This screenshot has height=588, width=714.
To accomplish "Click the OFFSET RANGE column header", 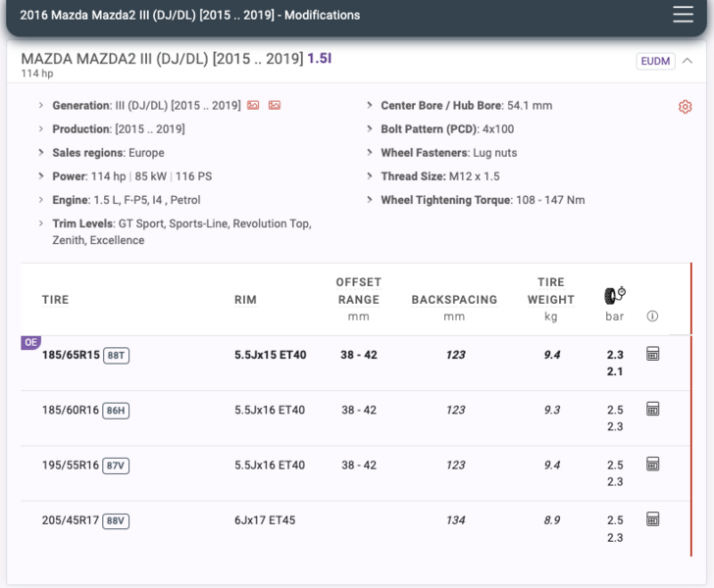I will (x=359, y=291).
